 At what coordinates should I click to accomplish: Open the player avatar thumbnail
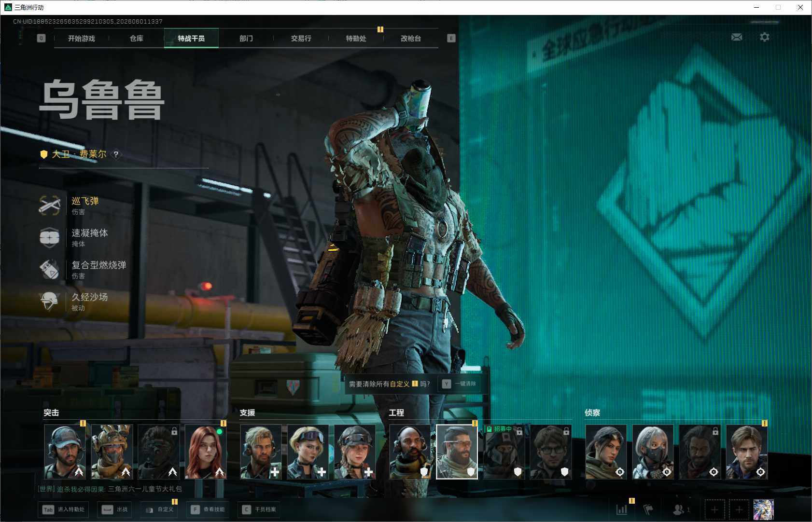(764, 509)
